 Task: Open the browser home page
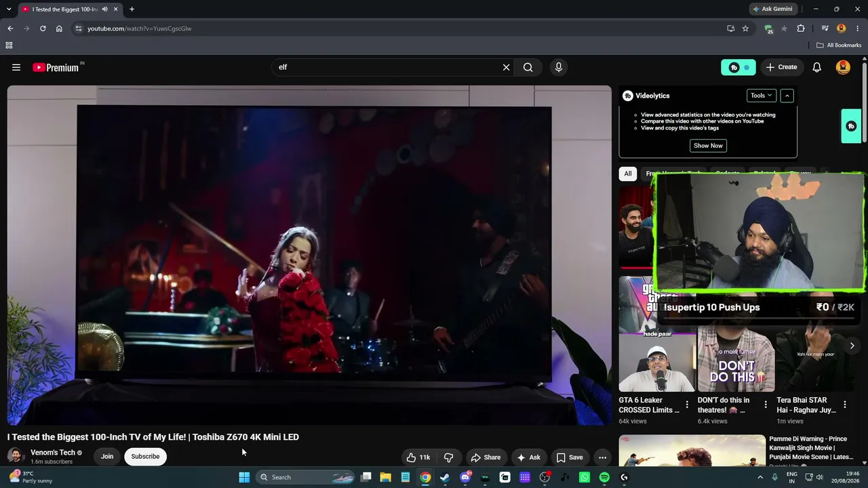pyautogui.click(x=59, y=28)
